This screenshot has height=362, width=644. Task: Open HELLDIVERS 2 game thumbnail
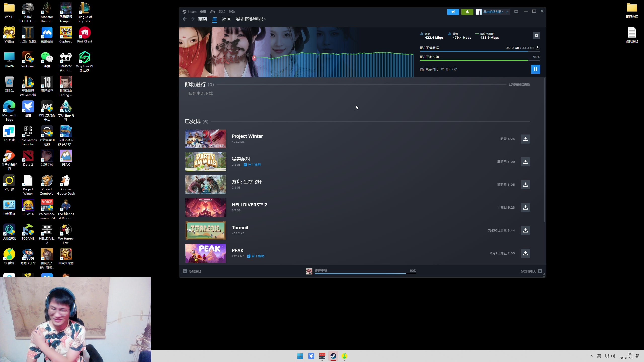[x=206, y=207]
